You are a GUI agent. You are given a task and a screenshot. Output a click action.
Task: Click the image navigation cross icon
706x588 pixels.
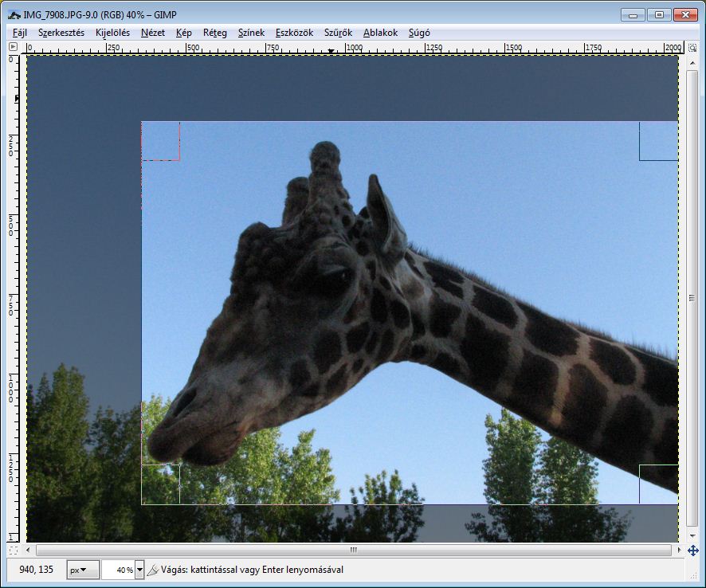693,551
